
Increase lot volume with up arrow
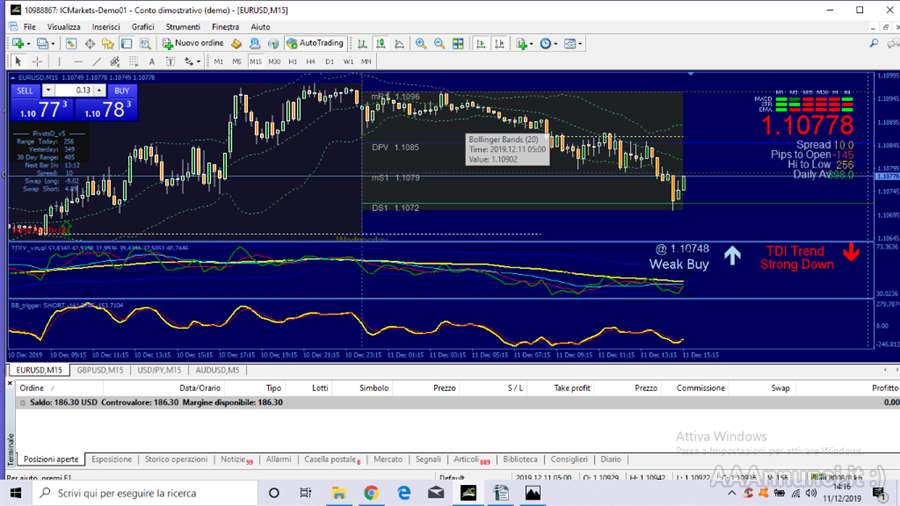coord(99,91)
